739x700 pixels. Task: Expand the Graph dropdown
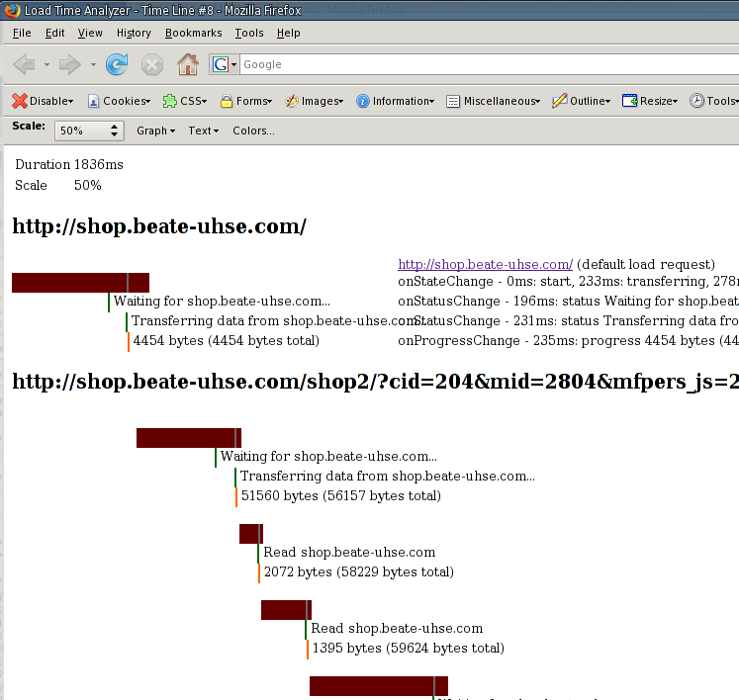(x=155, y=131)
